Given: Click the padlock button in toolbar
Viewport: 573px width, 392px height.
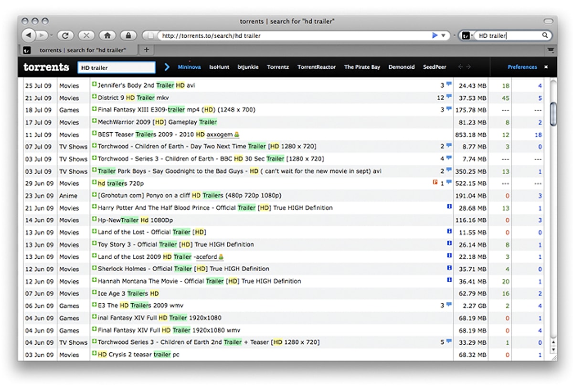Looking at the screenshot, I should click(128, 35).
